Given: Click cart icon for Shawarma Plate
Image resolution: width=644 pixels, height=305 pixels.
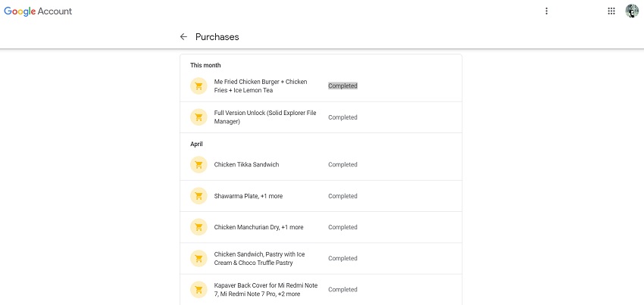Looking at the screenshot, I should click(x=199, y=196).
